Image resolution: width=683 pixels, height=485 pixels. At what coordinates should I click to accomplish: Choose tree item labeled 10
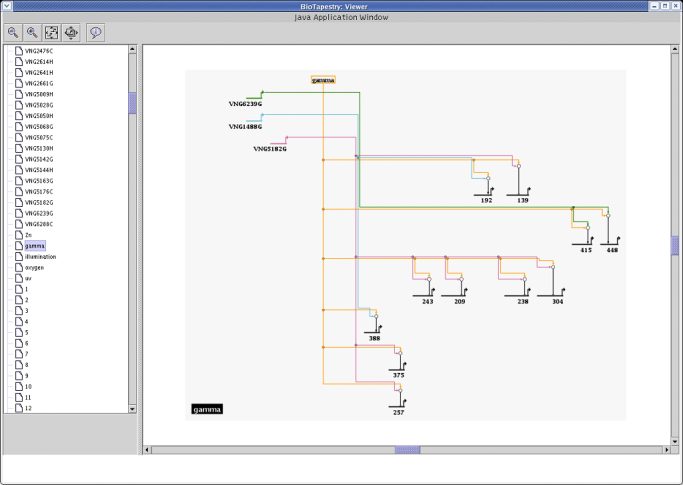(28, 386)
